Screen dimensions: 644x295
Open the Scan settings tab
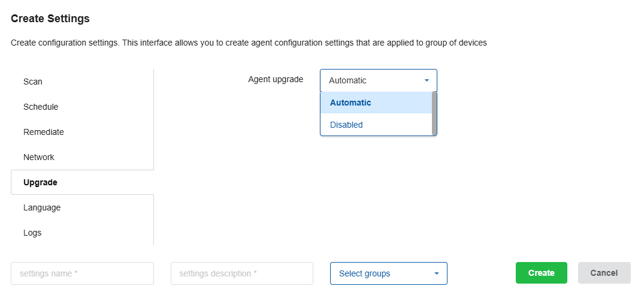(33, 82)
